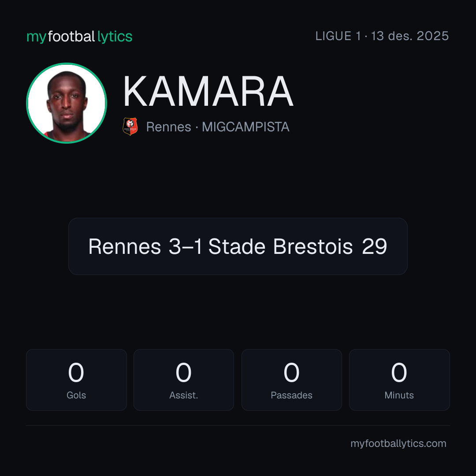476x476 pixels.
Task: Click the zero value above Gols
Action: [76, 372]
